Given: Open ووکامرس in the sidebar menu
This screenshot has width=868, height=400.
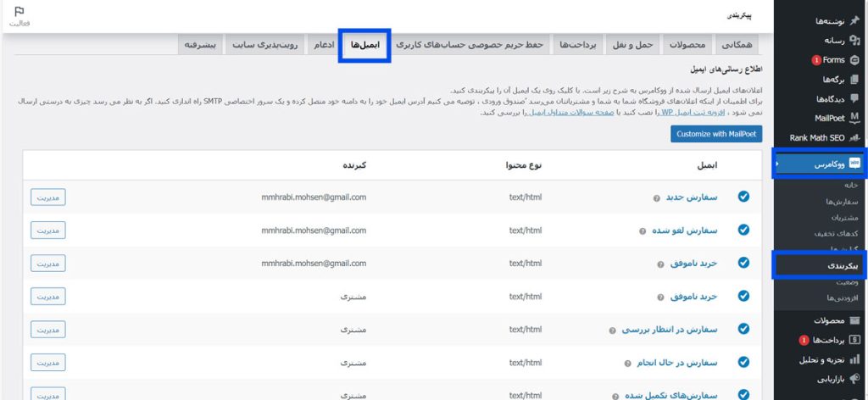Looking at the screenshot, I should click(820, 164).
